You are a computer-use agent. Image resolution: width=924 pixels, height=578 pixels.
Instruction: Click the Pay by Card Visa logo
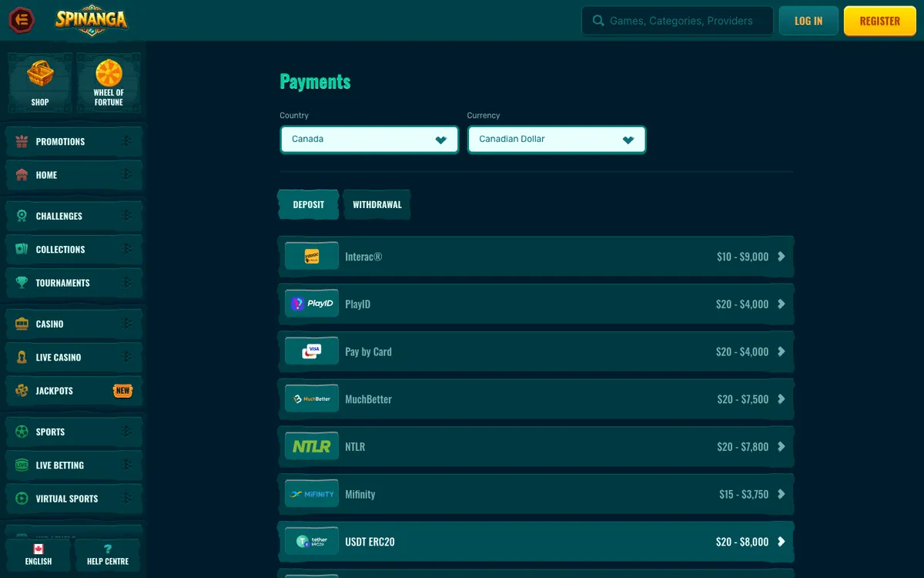pyautogui.click(x=312, y=351)
